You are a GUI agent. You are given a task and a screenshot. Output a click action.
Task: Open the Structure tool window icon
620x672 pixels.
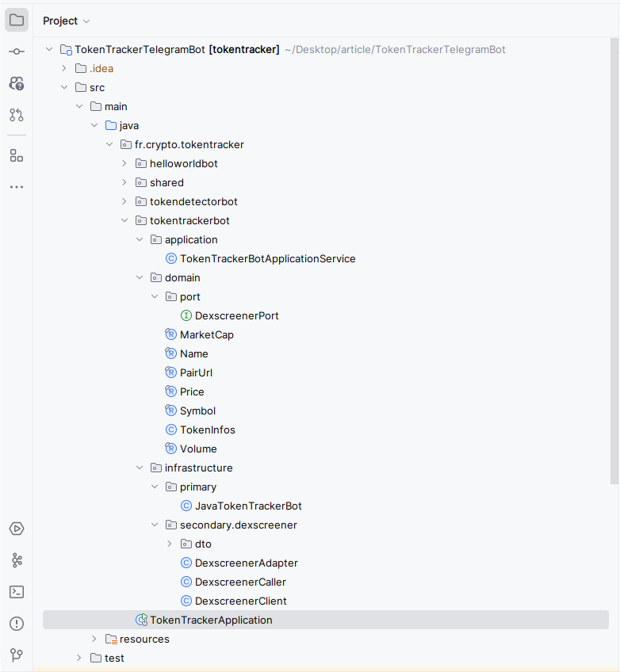pos(17,155)
